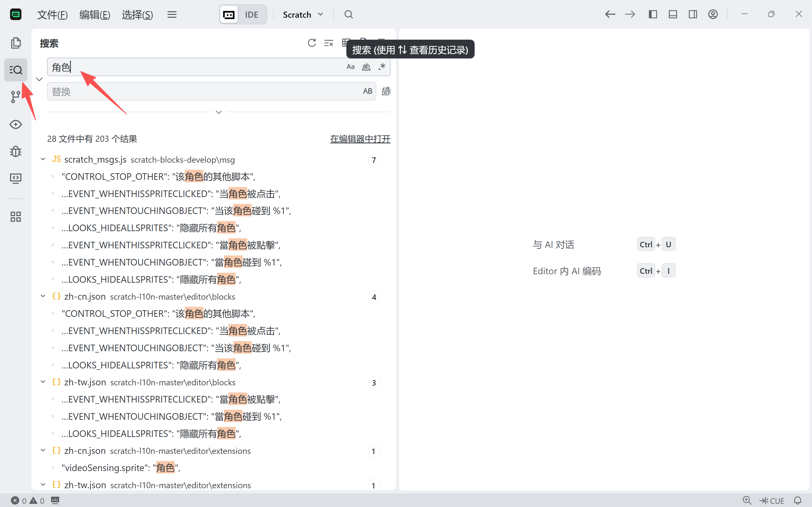Open the 选择(S) menu

137,15
